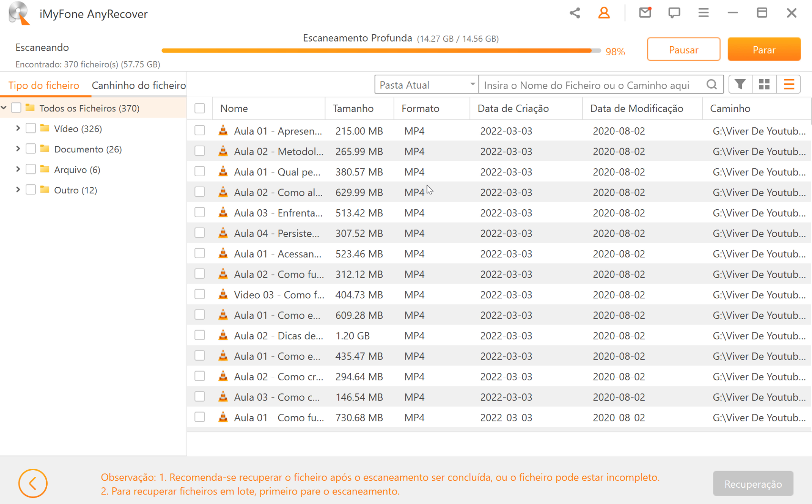Click VLC icon of Aula 02 - Metodol...

click(x=223, y=151)
